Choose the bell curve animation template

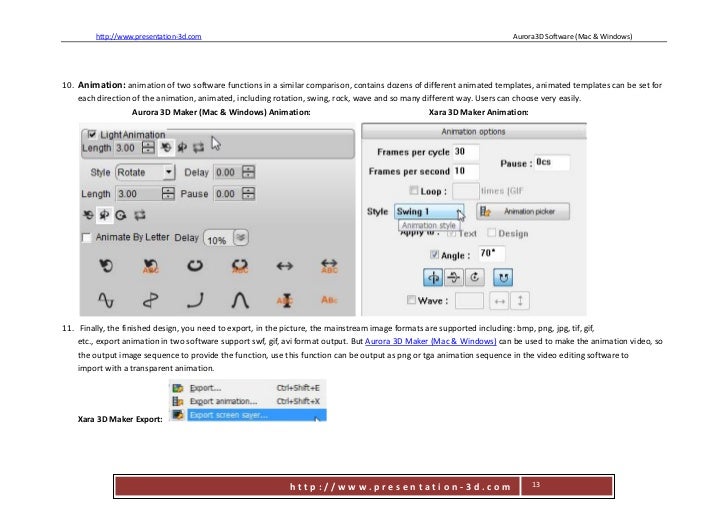pos(240,300)
